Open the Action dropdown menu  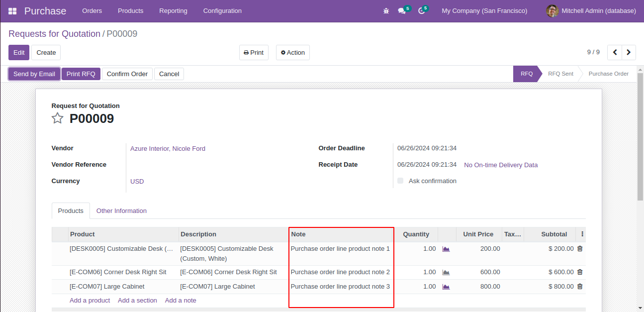tap(292, 53)
